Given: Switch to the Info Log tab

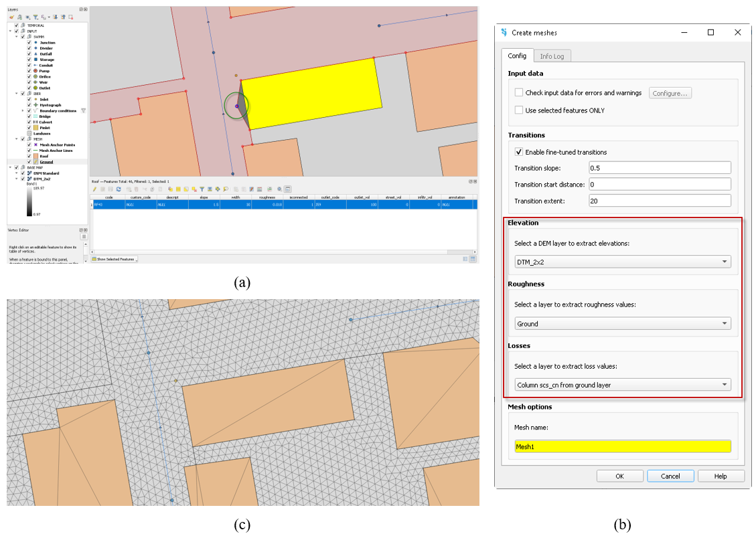Looking at the screenshot, I should point(552,56).
